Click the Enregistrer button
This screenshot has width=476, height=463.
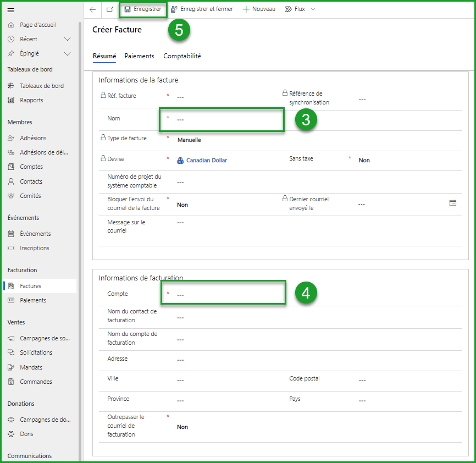[143, 9]
